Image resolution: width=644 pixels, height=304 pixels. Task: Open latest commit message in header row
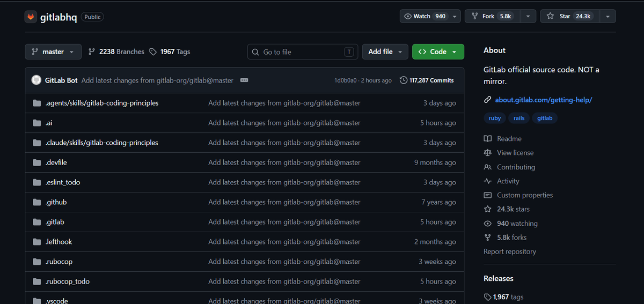[x=157, y=80]
